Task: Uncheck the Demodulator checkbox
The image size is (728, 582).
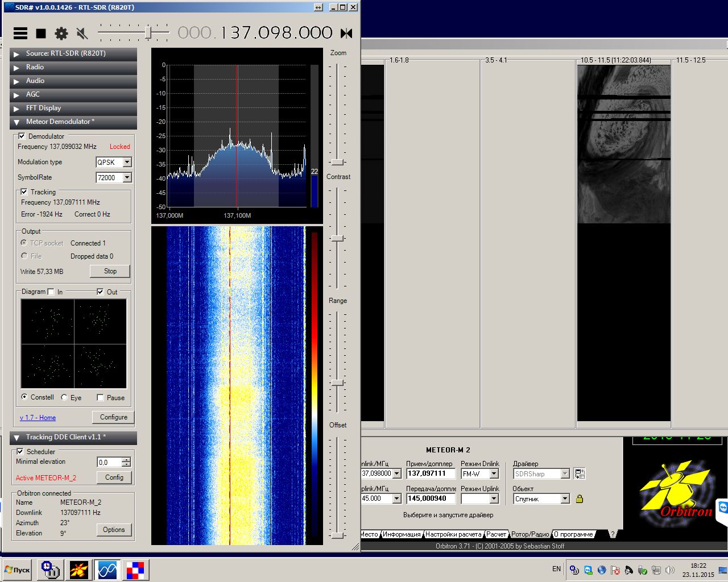Action: pyautogui.click(x=22, y=136)
